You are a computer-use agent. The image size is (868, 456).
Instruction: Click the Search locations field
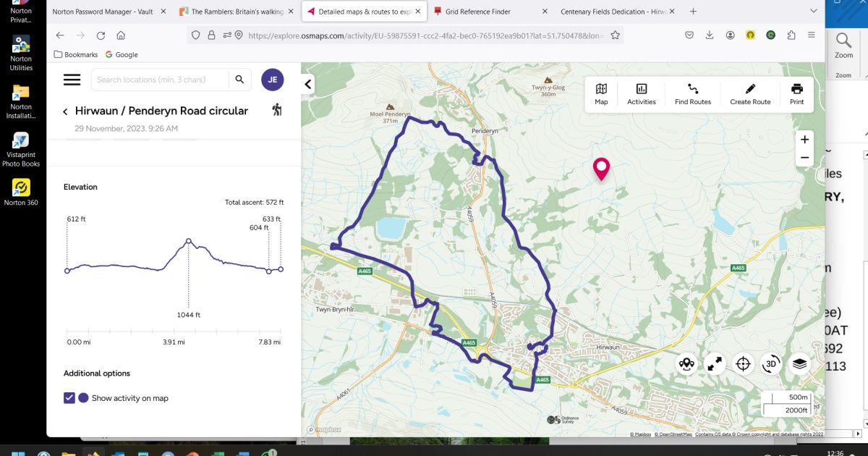click(159, 80)
